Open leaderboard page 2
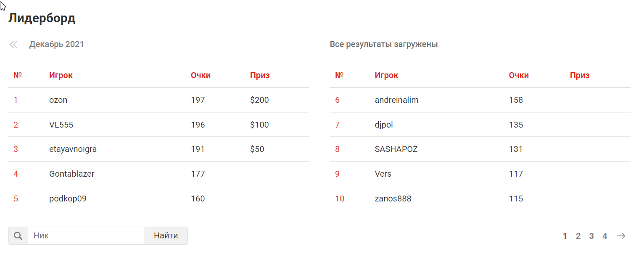 pos(578,236)
